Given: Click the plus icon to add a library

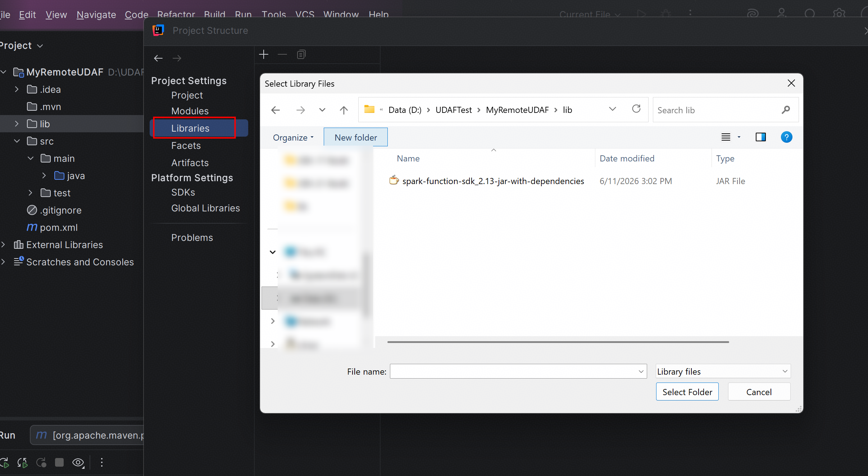Looking at the screenshot, I should [x=264, y=54].
